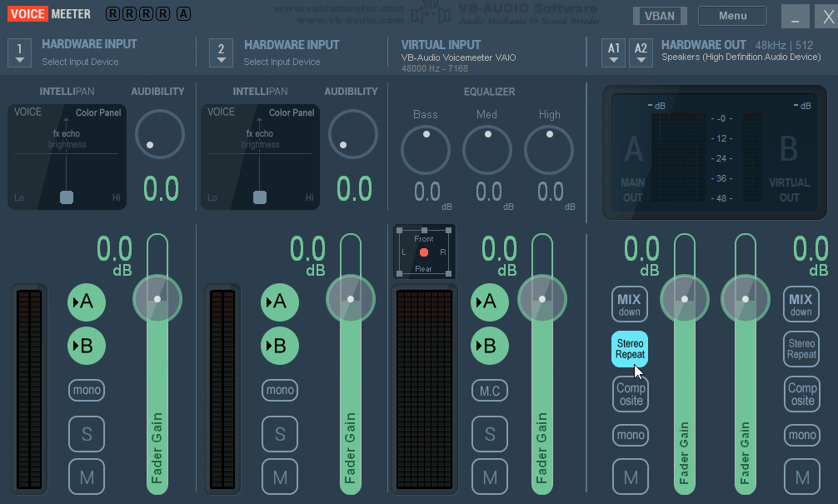Select Stereo Repeat mode for bus A
This screenshot has width=838, height=504.
pyautogui.click(x=630, y=349)
